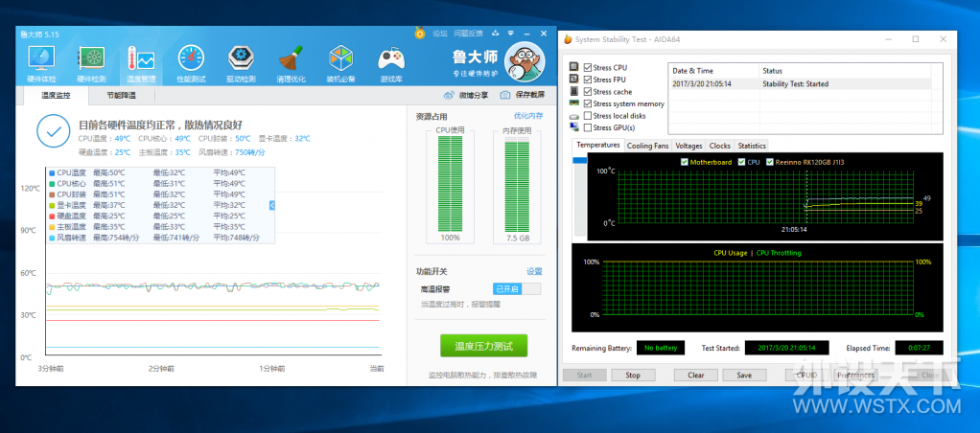Open Lu Dashi main menu dropdown arrow
This screenshot has height=433, width=980.
click(511, 34)
